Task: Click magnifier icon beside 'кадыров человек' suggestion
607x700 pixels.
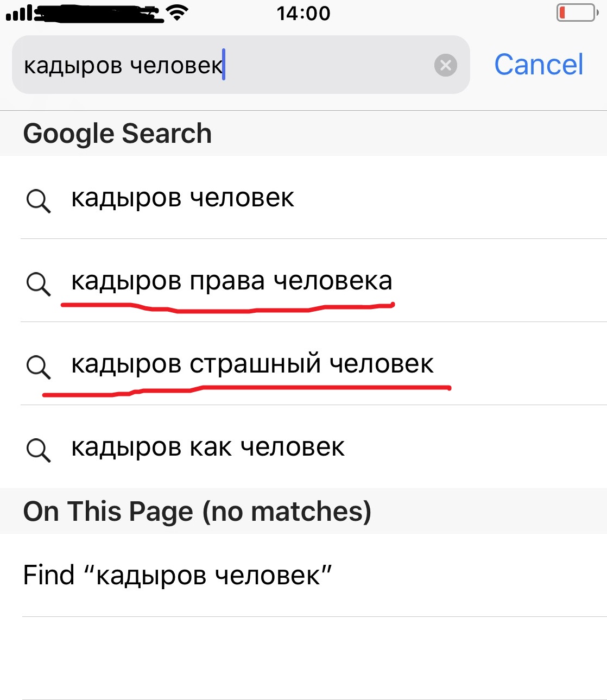Action: (38, 200)
